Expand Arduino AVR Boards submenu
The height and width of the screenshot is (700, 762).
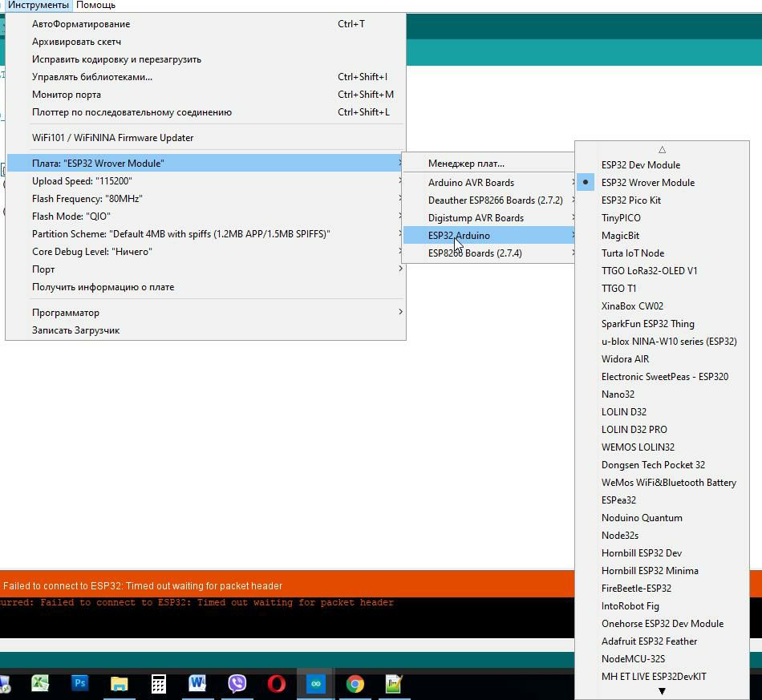point(489,183)
